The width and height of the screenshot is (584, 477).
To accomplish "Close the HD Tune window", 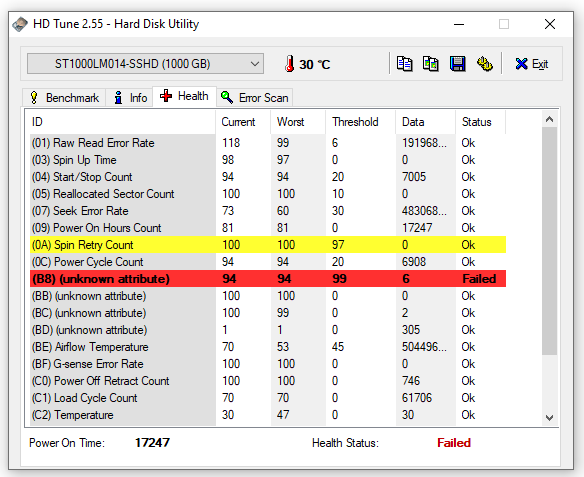I will coord(550,25).
